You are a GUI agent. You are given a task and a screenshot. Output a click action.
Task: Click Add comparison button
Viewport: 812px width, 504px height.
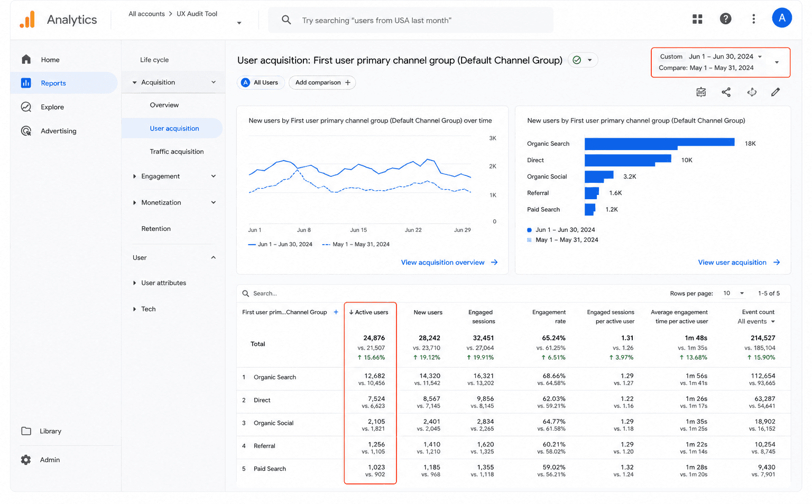pyautogui.click(x=322, y=82)
